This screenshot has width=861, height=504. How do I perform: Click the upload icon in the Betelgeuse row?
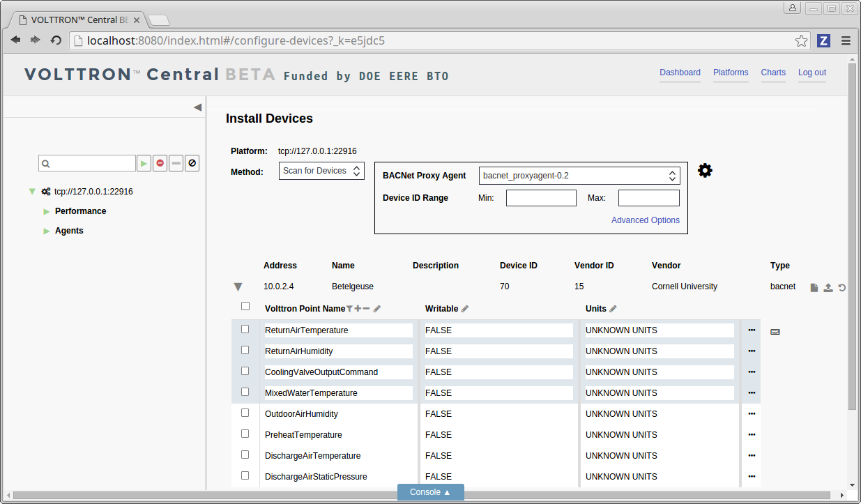point(828,287)
